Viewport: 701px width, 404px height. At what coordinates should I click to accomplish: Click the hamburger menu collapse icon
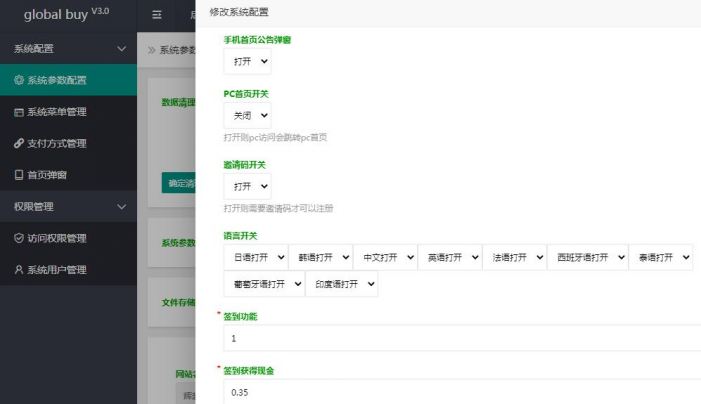[x=157, y=15]
